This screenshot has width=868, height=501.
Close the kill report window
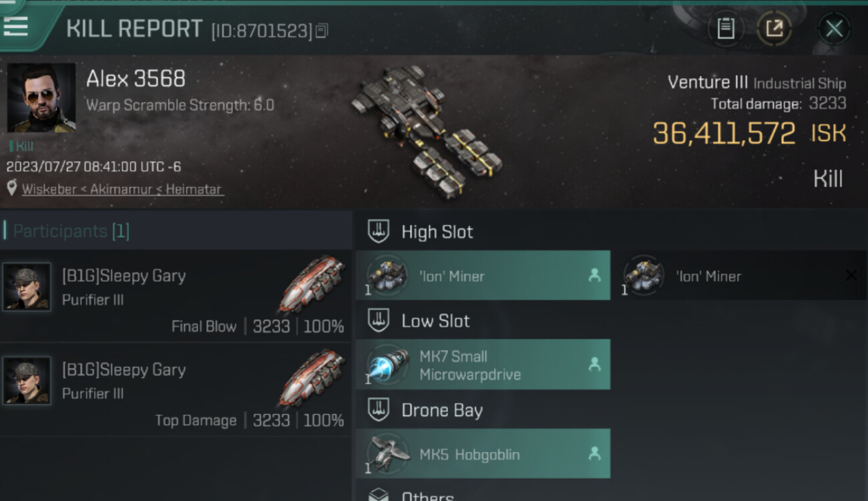834,29
